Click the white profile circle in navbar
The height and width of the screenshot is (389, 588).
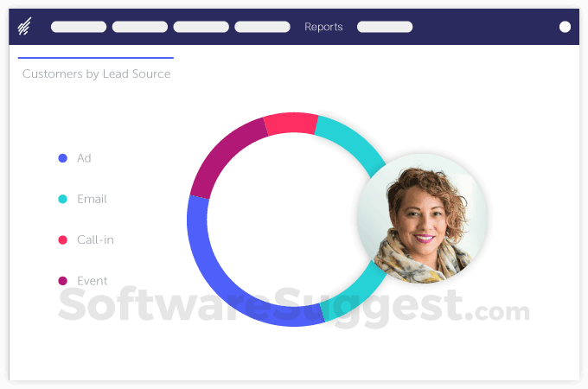pos(565,27)
